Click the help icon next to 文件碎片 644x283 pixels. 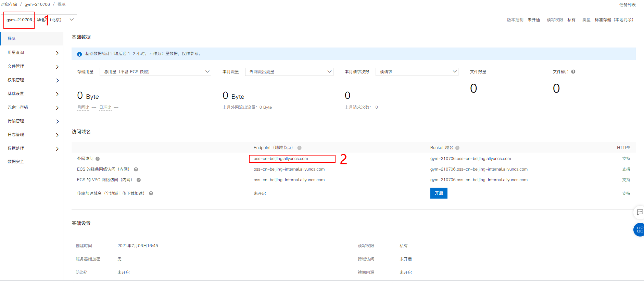(x=573, y=72)
